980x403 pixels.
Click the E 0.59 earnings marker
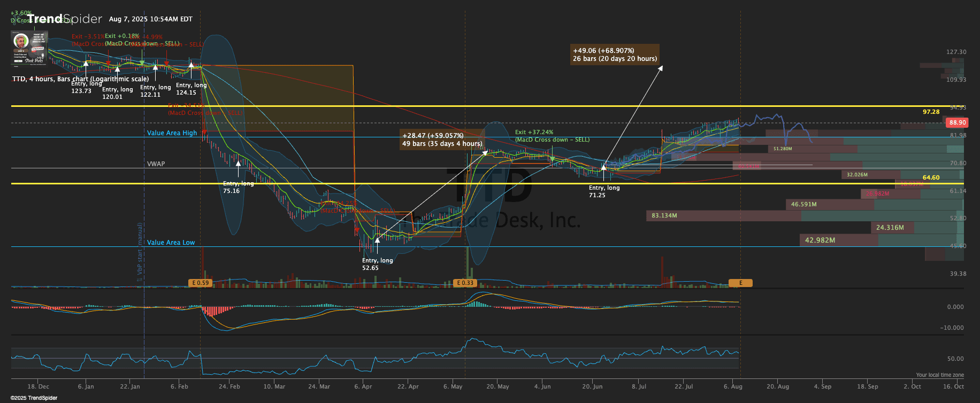coord(200,283)
